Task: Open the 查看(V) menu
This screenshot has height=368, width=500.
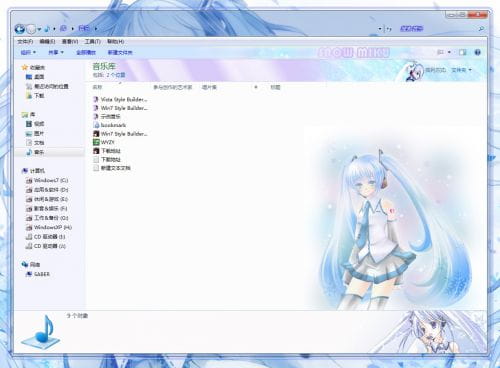Action: (x=70, y=42)
